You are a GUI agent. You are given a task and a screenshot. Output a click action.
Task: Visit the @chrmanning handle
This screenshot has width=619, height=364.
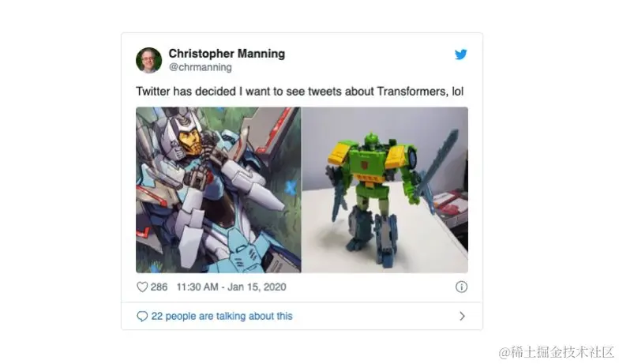[201, 68]
